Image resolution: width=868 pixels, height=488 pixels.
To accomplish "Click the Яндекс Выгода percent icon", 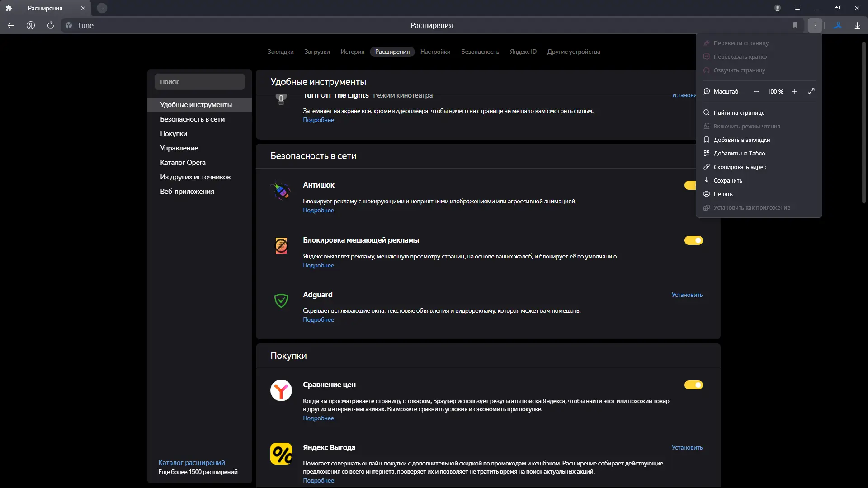I will tap(281, 454).
